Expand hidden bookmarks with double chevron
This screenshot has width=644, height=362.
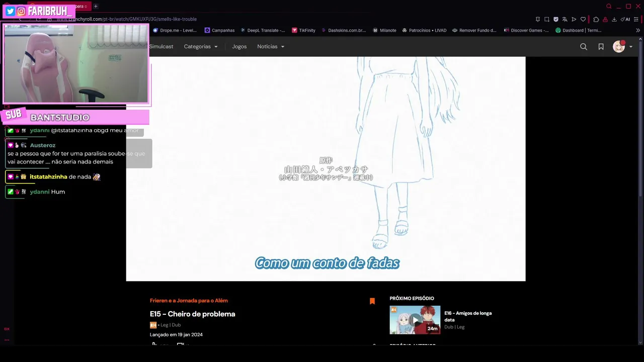638,30
